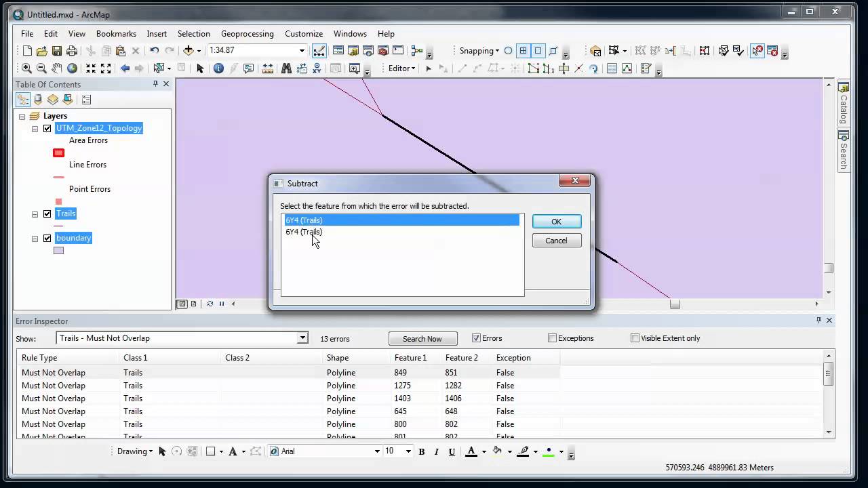Toggle the Editor Toolbar icon
The image size is (868, 488).
(319, 51)
